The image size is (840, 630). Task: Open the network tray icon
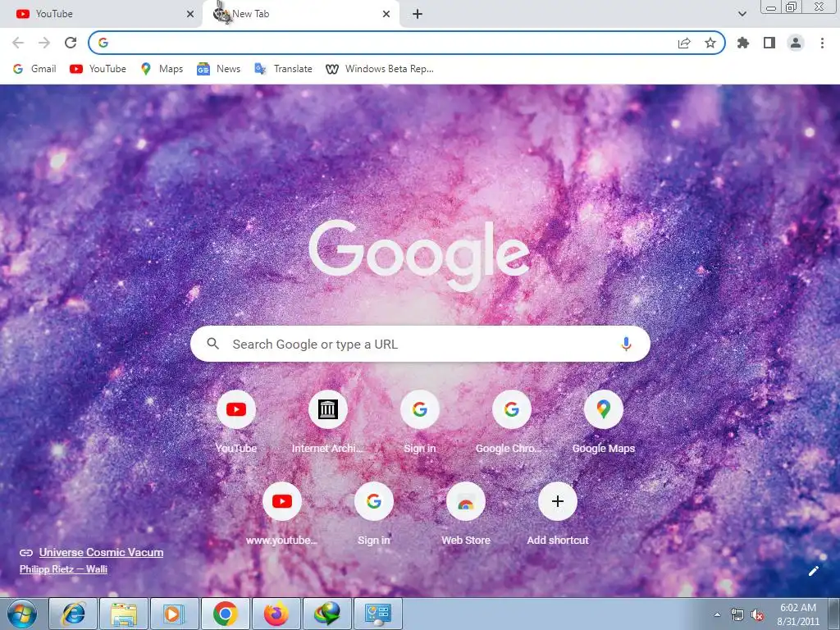pos(737,614)
